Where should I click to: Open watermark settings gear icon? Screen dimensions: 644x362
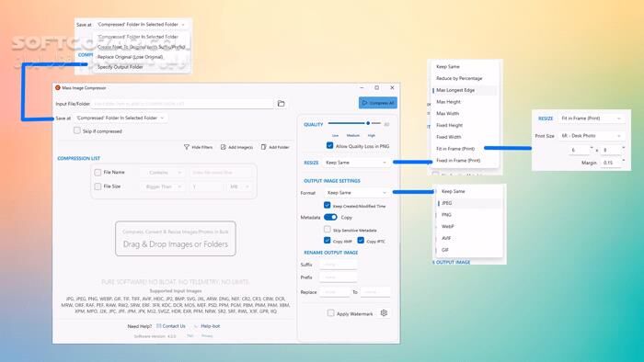click(x=384, y=312)
